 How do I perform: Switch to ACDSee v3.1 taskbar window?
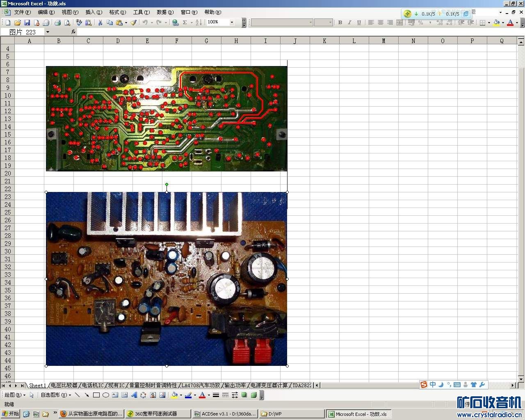[x=225, y=414]
